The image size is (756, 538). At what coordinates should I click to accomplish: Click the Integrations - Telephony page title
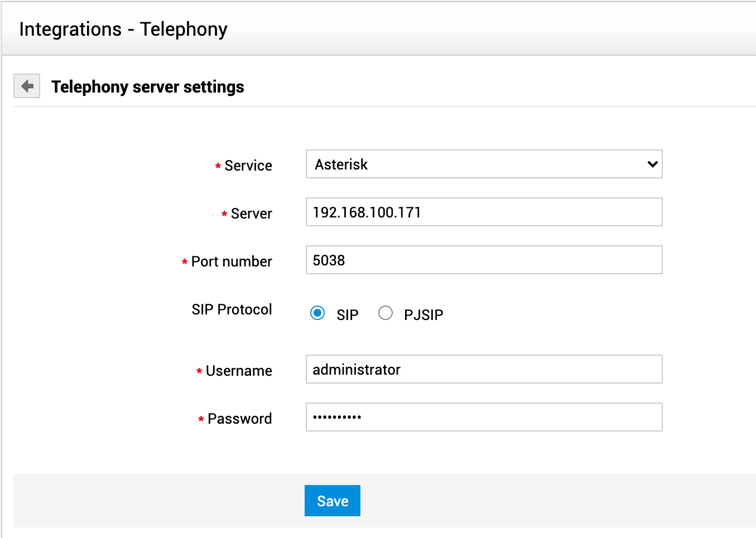(123, 29)
